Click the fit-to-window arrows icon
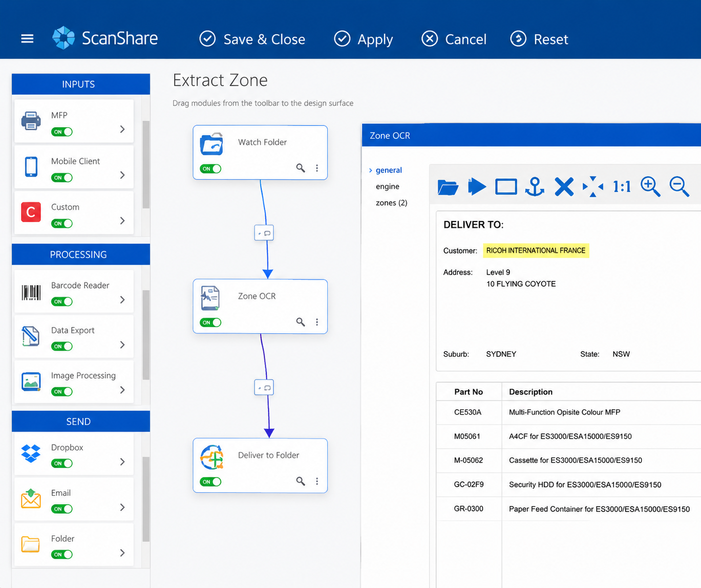This screenshot has width=701, height=588. 593,187
